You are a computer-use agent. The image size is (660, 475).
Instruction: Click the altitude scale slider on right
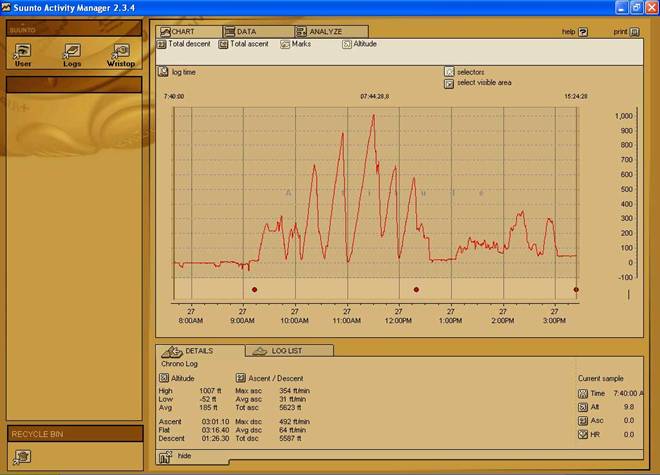pyautogui.click(x=629, y=295)
